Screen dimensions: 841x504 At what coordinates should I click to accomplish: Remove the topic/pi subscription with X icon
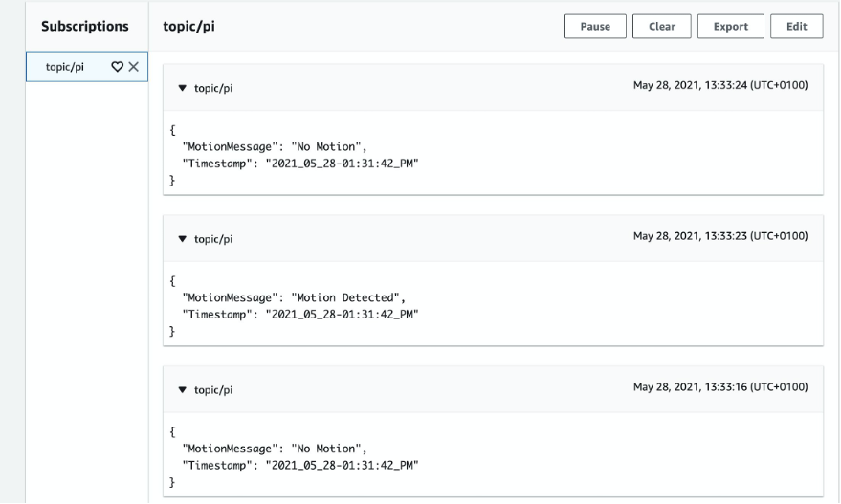(x=134, y=67)
